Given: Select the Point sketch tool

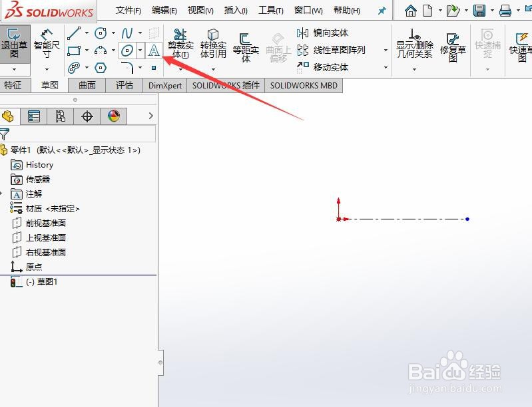Looking at the screenshot, I should pyautogui.click(x=154, y=68).
